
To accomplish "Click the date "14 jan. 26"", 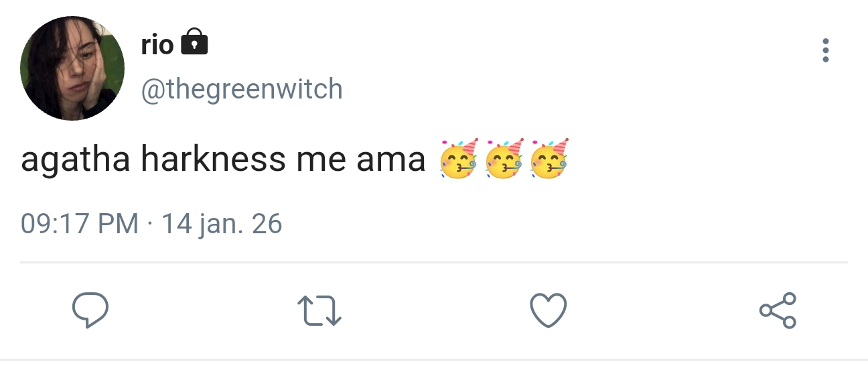I will 222,223.
